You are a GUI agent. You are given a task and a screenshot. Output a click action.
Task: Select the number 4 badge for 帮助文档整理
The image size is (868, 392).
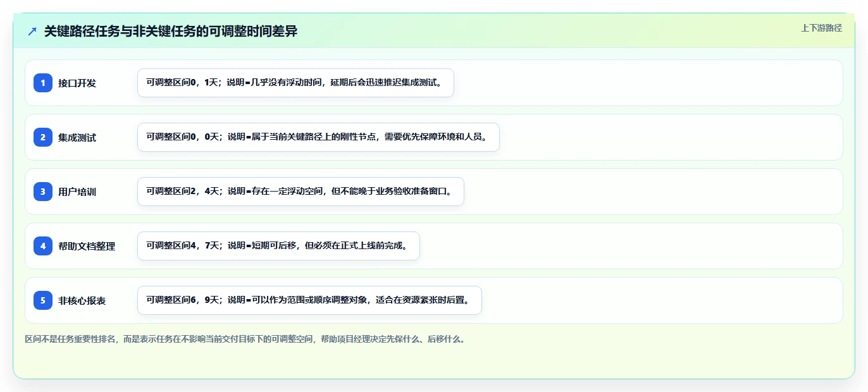coord(43,246)
